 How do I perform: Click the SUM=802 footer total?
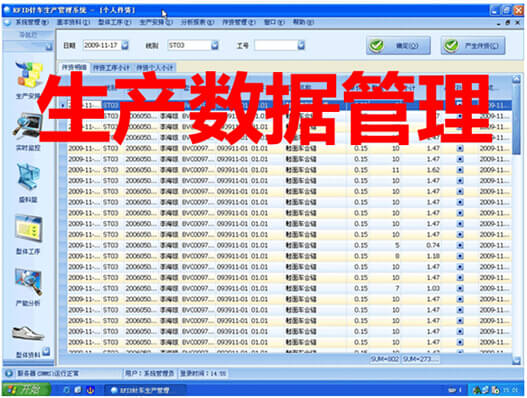[384, 359]
